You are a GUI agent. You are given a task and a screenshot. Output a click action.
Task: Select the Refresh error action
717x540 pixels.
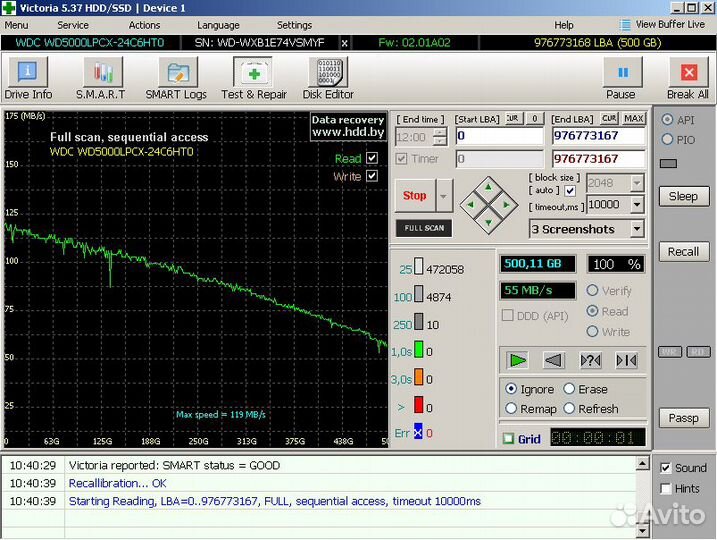tap(569, 408)
